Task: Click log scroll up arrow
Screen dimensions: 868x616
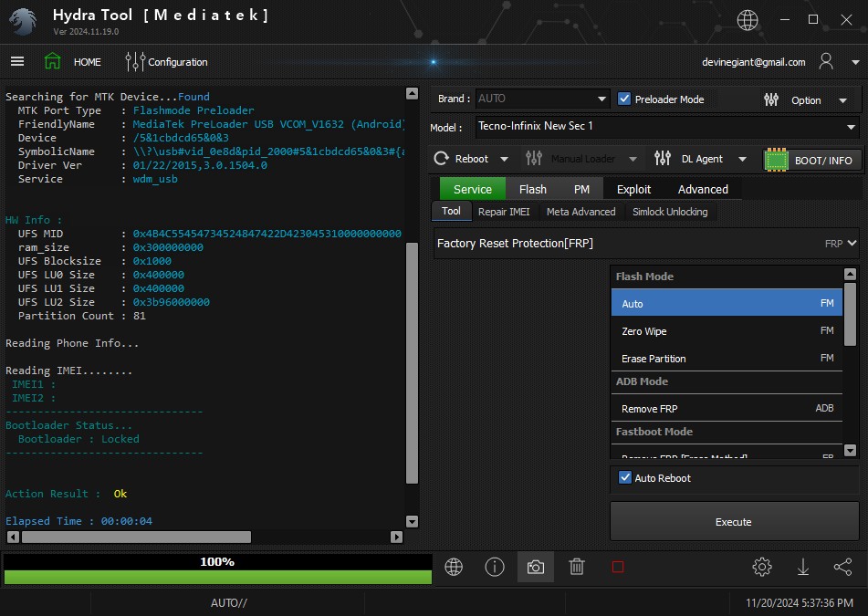Action: (412, 93)
